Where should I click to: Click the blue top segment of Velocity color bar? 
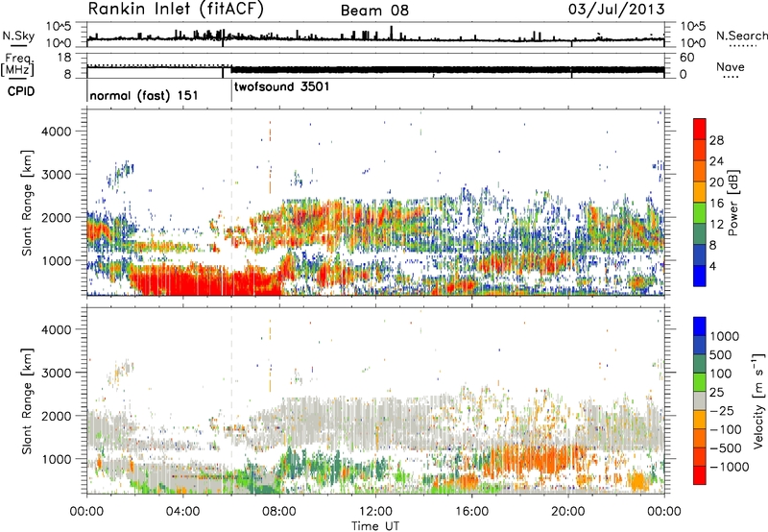[700, 326]
